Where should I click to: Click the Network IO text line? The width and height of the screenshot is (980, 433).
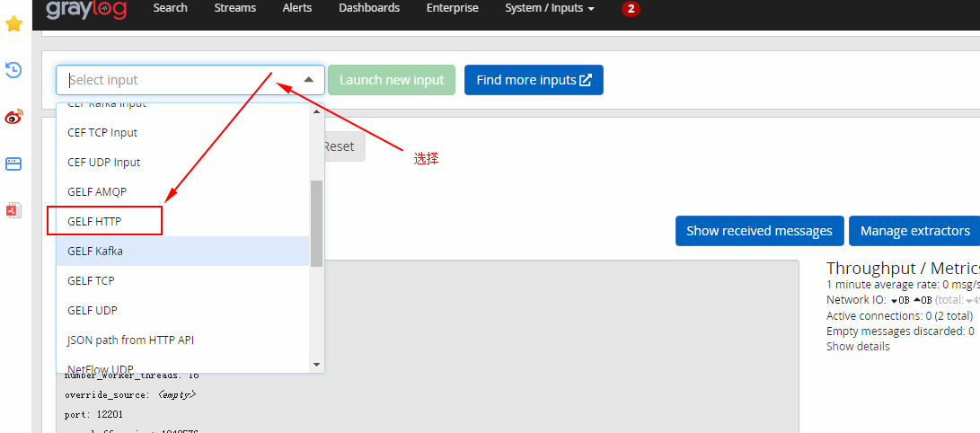[x=903, y=300]
